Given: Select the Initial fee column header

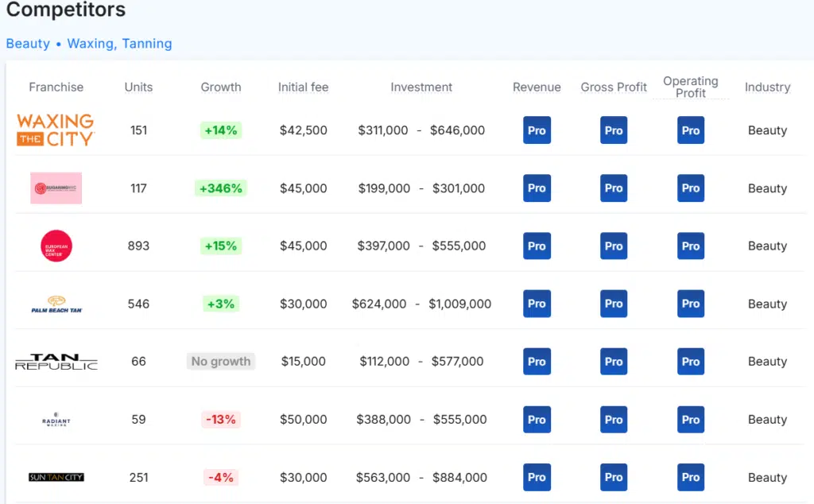Looking at the screenshot, I should coord(303,87).
